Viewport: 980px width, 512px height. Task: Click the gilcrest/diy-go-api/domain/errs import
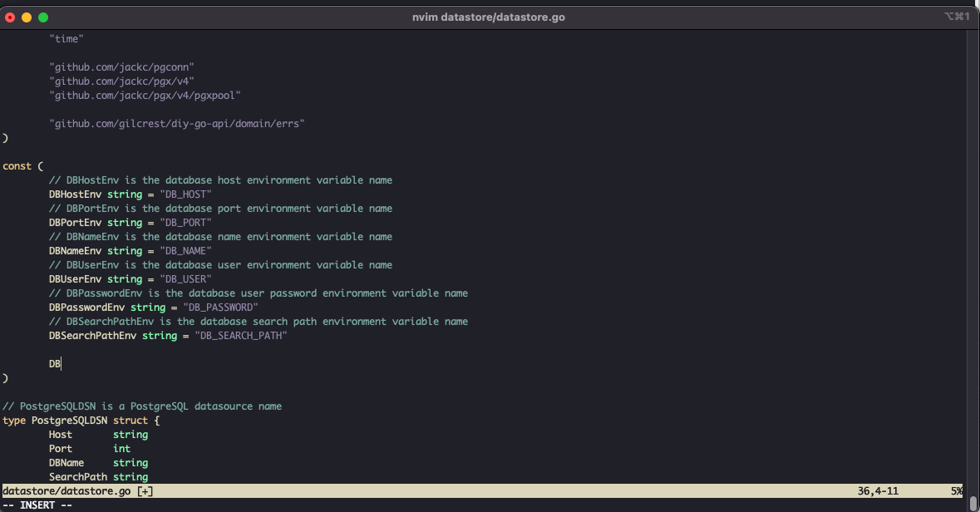(177, 124)
